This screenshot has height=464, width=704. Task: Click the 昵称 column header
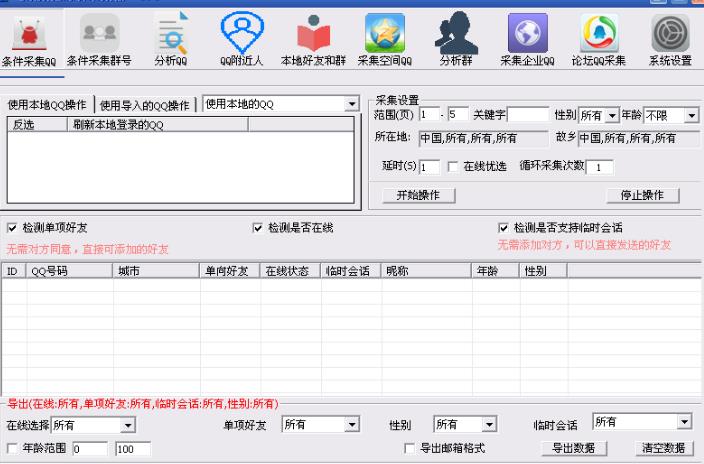427,271
